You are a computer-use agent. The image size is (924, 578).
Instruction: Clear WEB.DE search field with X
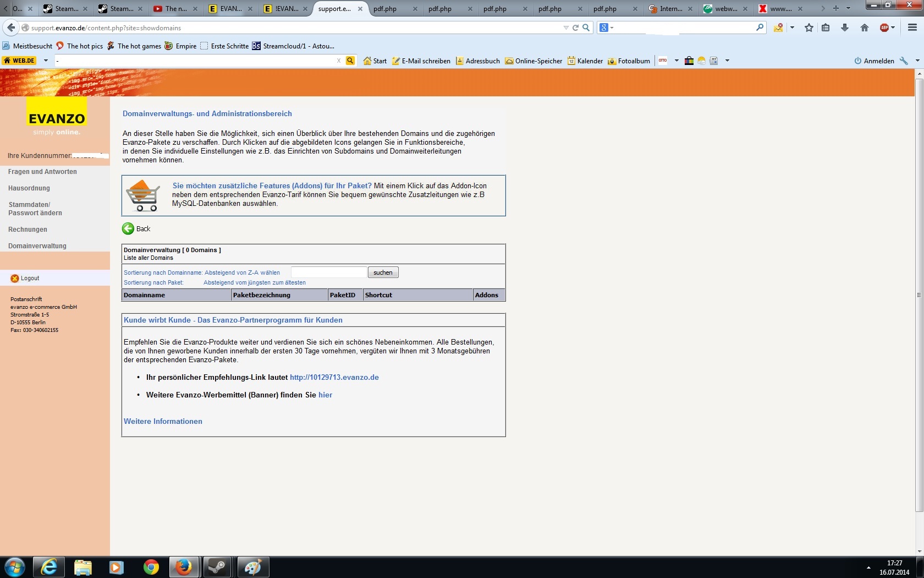[x=339, y=61]
